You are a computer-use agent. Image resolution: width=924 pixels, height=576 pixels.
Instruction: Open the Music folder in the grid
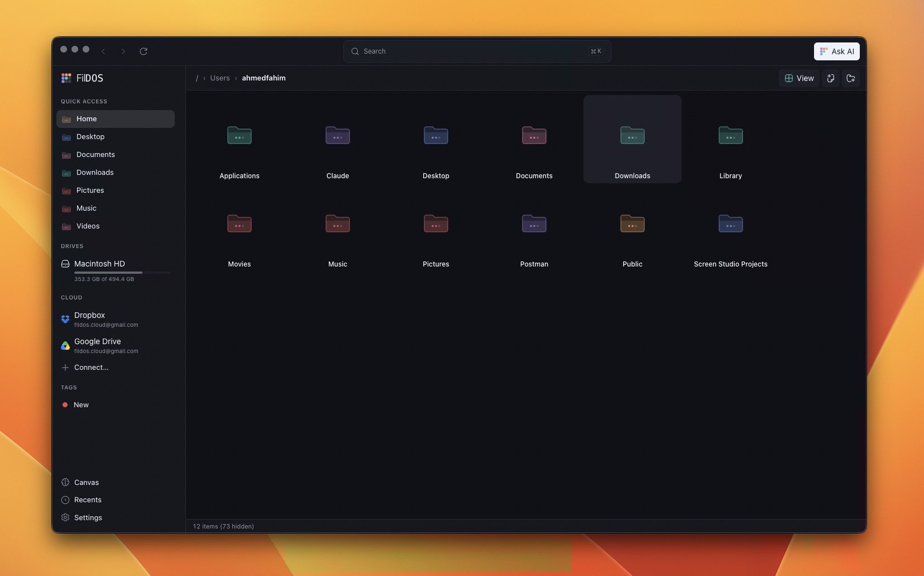point(338,223)
